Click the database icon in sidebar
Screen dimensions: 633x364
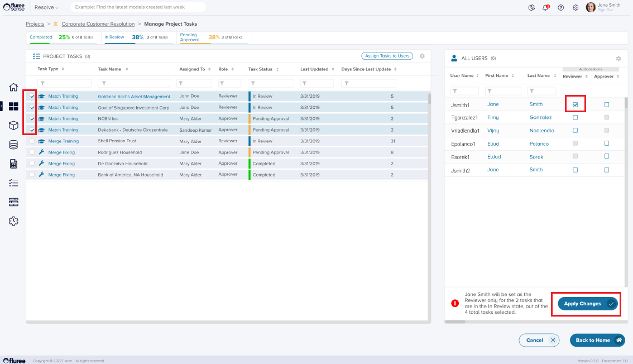point(13,145)
